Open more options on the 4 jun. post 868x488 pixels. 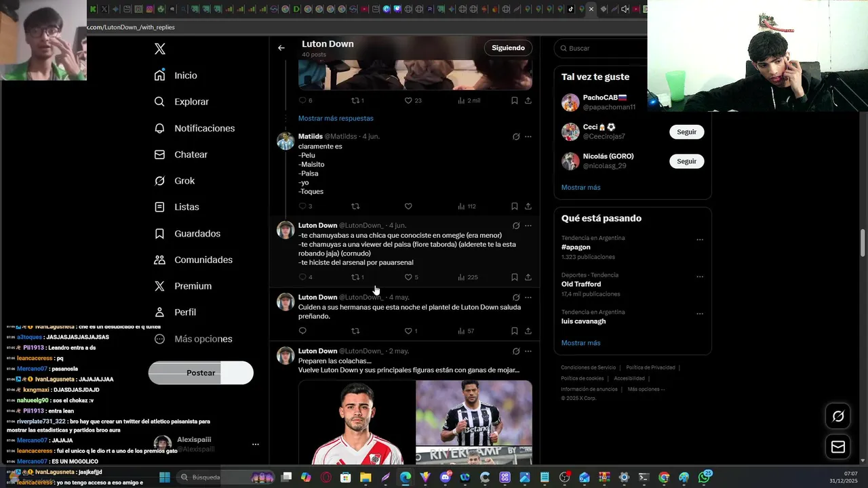point(528,226)
